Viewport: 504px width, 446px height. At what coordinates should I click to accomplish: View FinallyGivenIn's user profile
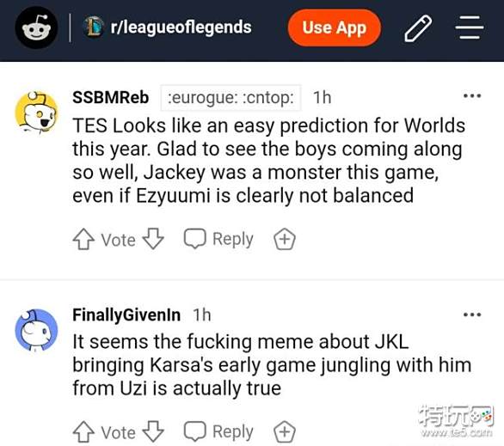(126, 315)
